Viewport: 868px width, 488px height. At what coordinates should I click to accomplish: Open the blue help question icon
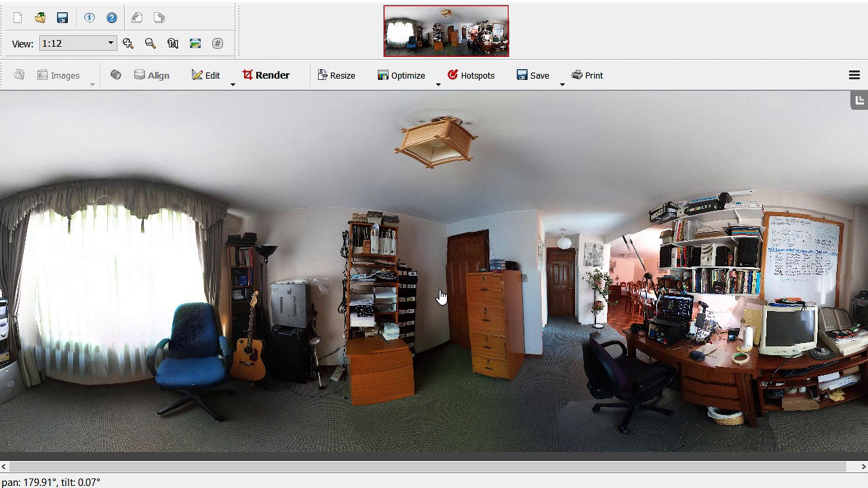[x=112, y=18]
